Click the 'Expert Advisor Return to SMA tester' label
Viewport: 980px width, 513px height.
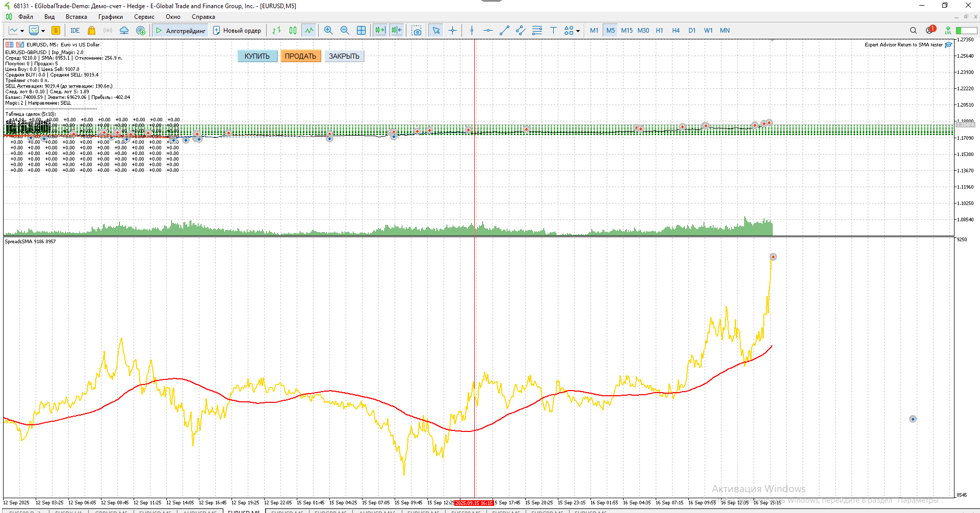pos(904,45)
